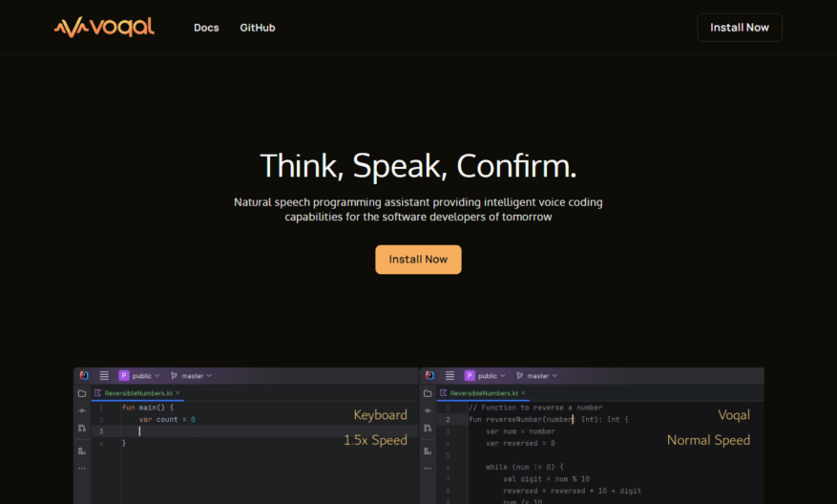Click the purple P project icon in Keyboard IDE
Screen dimensions: 837x504
pos(124,376)
